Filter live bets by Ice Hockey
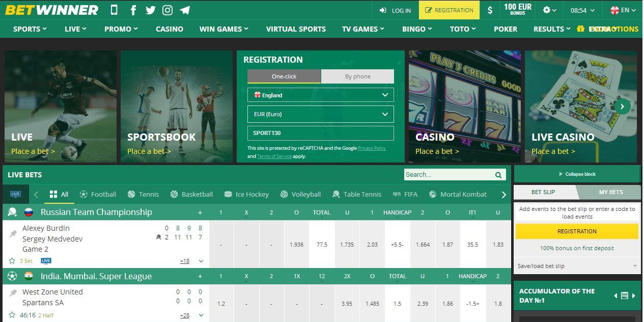This screenshot has width=644, height=322. pos(246,194)
